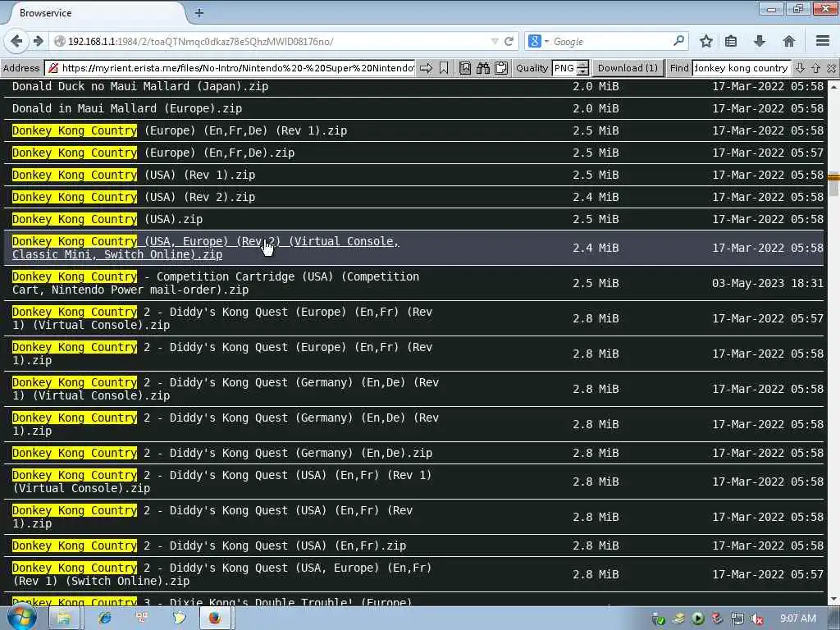
Task: Launch Internet Explorer from taskbar
Action: coord(104,619)
